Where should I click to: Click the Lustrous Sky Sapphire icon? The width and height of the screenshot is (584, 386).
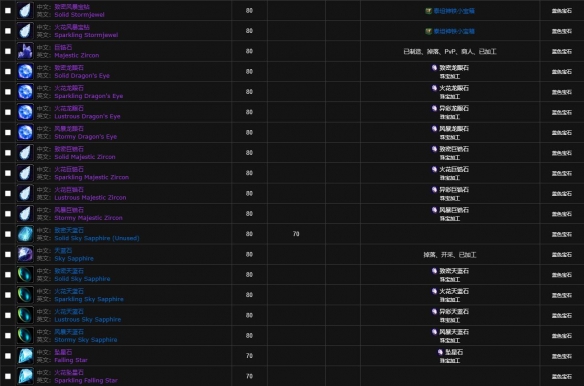pyautogui.click(x=25, y=315)
